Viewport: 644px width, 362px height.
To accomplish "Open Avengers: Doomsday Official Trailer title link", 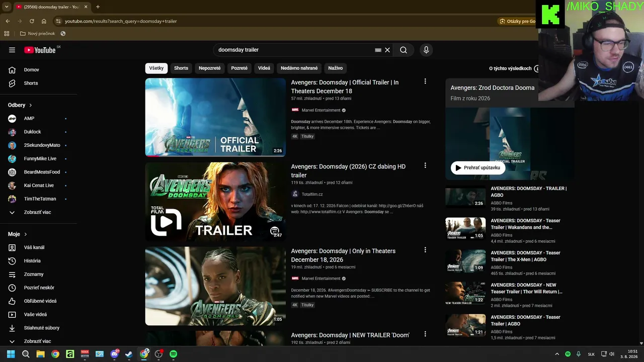I will tap(345, 86).
